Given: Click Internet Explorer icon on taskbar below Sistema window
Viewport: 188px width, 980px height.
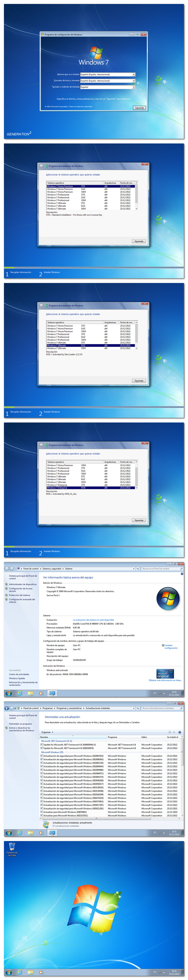Looking at the screenshot, I should pyautogui.click(x=19, y=693).
